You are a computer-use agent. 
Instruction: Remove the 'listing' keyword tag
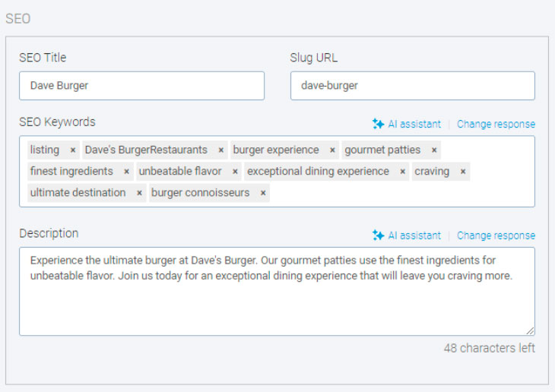coord(73,150)
